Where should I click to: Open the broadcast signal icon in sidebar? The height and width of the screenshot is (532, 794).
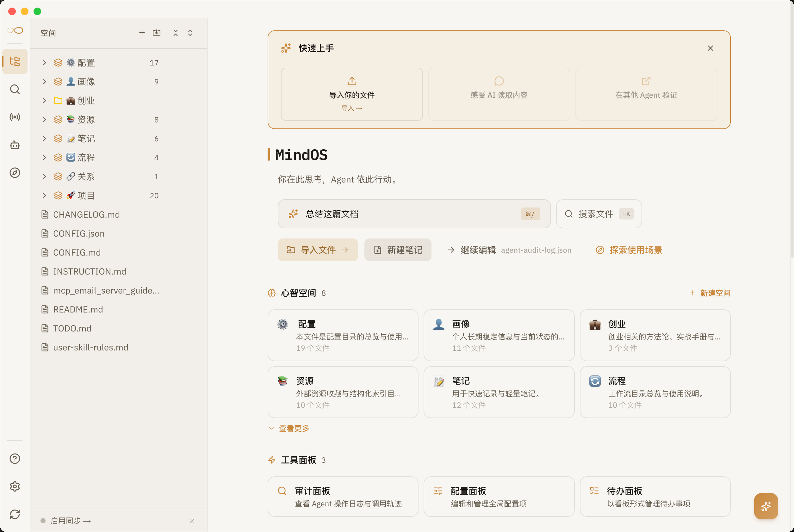(x=15, y=117)
